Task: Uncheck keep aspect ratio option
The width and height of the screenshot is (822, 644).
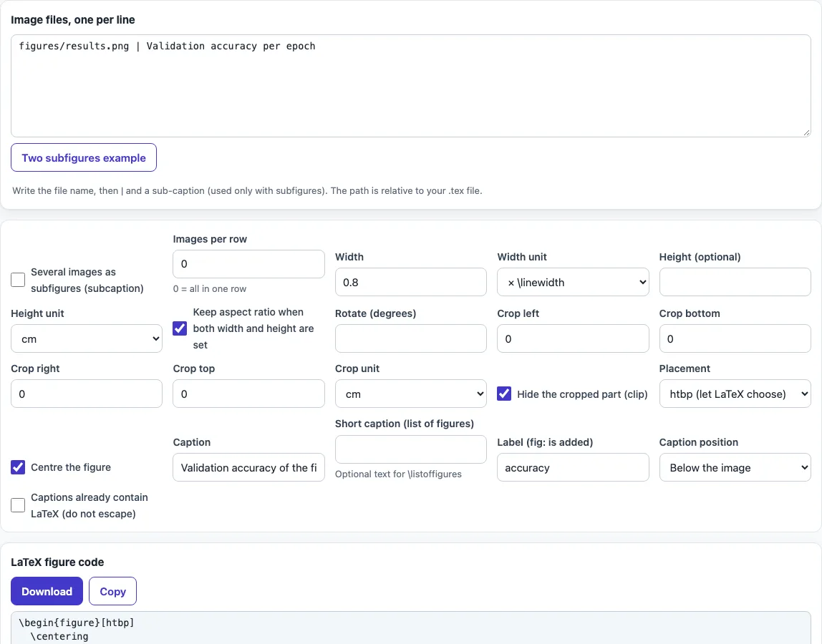Action: (180, 328)
